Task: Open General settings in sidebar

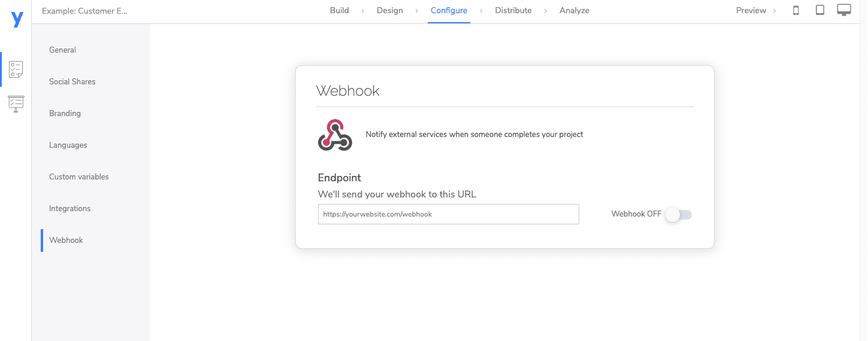Action: click(62, 50)
